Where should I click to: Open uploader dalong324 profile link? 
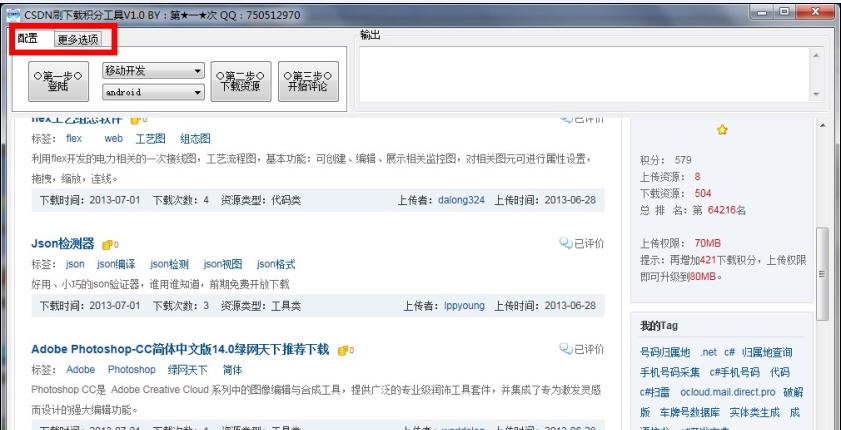pos(461,200)
